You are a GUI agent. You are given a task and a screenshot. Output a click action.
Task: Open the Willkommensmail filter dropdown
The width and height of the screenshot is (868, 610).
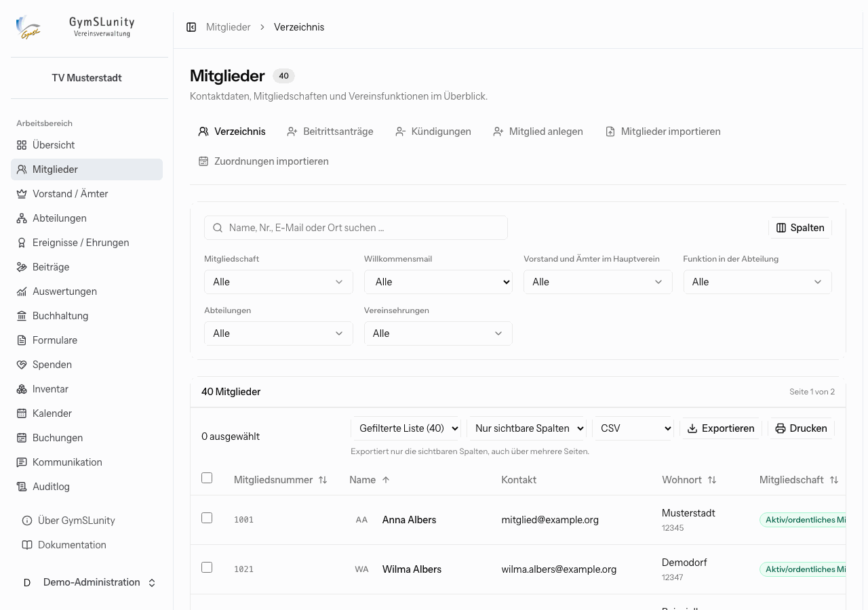pyautogui.click(x=438, y=282)
